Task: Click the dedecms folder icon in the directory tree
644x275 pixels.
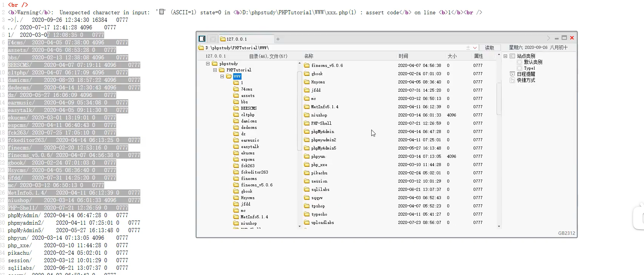Action: tap(236, 127)
